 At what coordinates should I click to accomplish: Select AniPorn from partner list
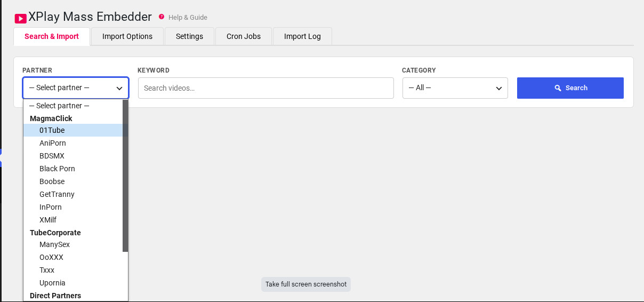73,143
